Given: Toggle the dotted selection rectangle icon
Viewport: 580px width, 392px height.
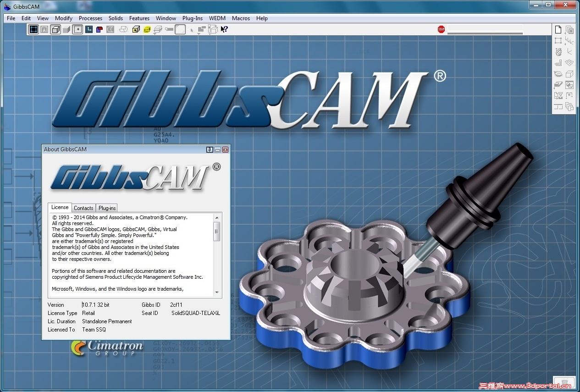Looking at the screenshot, I should pyautogui.click(x=78, y=29).
